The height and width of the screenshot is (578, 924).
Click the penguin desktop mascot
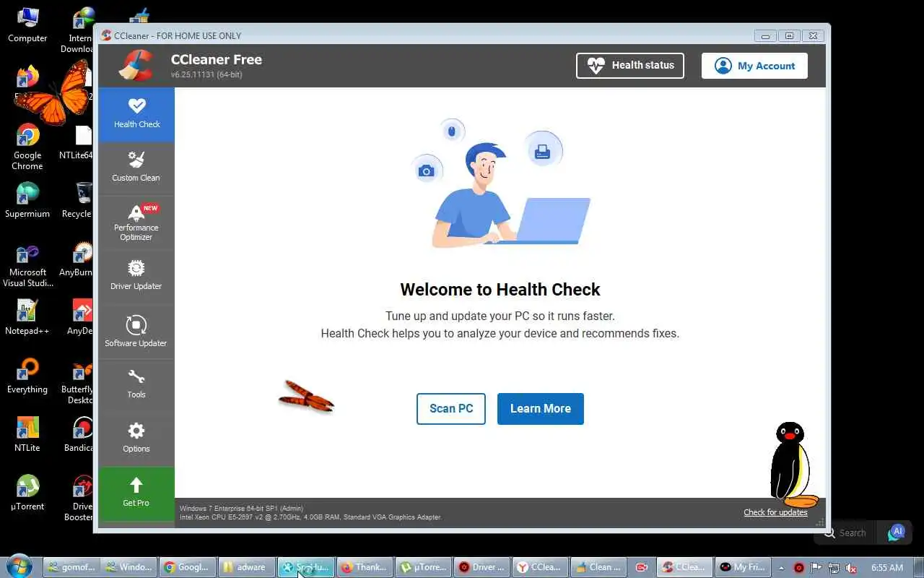[x=793, y=465]
